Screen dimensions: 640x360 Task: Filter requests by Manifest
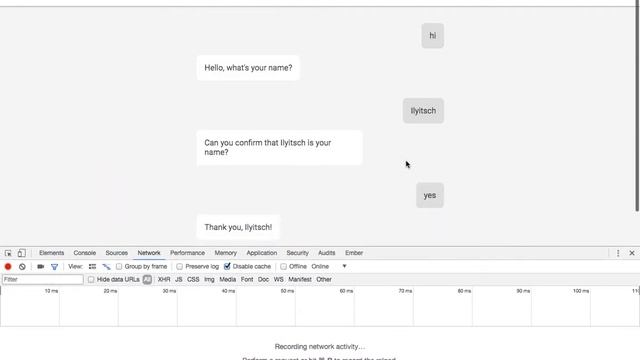pyautogui.click(x=300, y=280)
